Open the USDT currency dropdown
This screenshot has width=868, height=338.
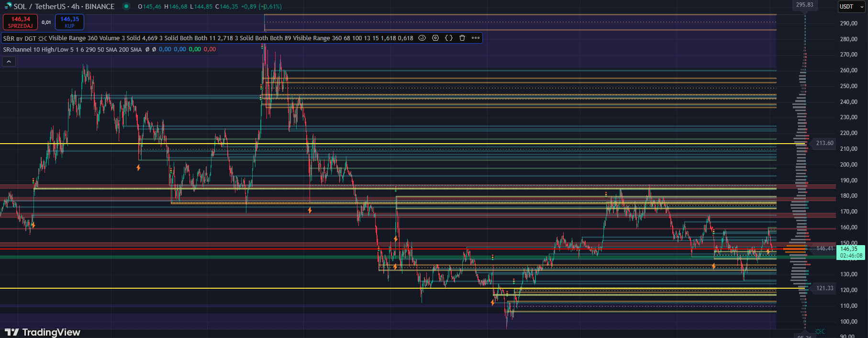point(851,7)
